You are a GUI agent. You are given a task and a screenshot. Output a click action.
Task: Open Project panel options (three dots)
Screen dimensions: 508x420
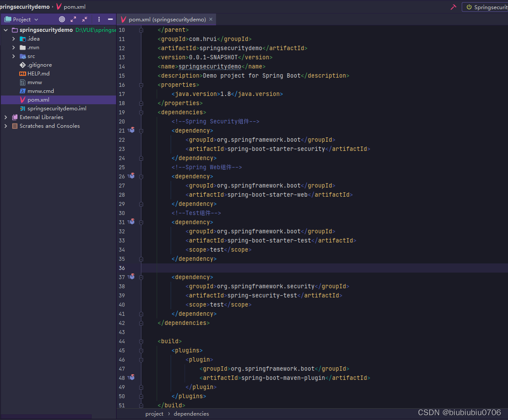(x=99, y=19)
